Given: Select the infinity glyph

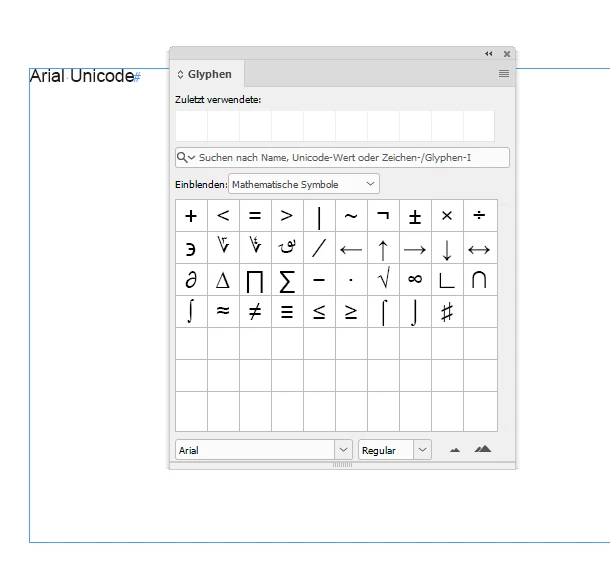Looking at the screenshot, I should (415, 280).
